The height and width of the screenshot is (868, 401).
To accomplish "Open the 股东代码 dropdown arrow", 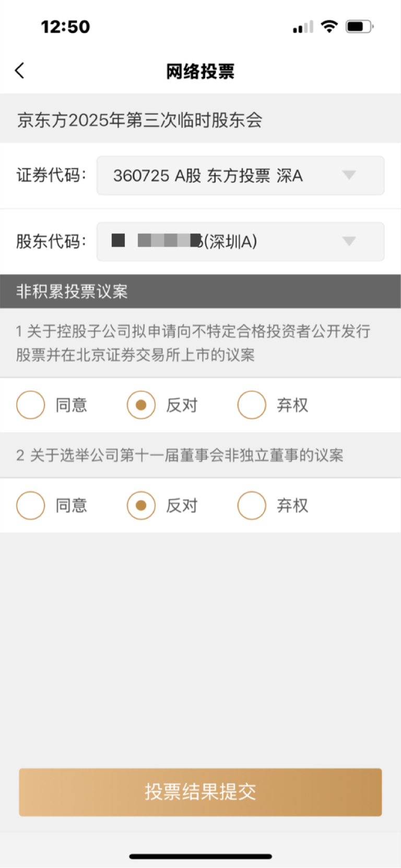I will pyautogui.click(x=349, y=241).
